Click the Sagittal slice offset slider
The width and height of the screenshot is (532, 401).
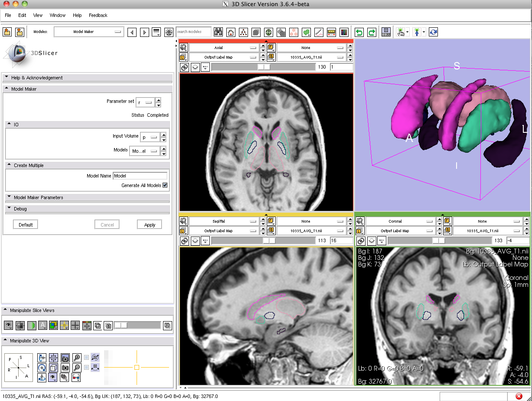pos(263,240)
